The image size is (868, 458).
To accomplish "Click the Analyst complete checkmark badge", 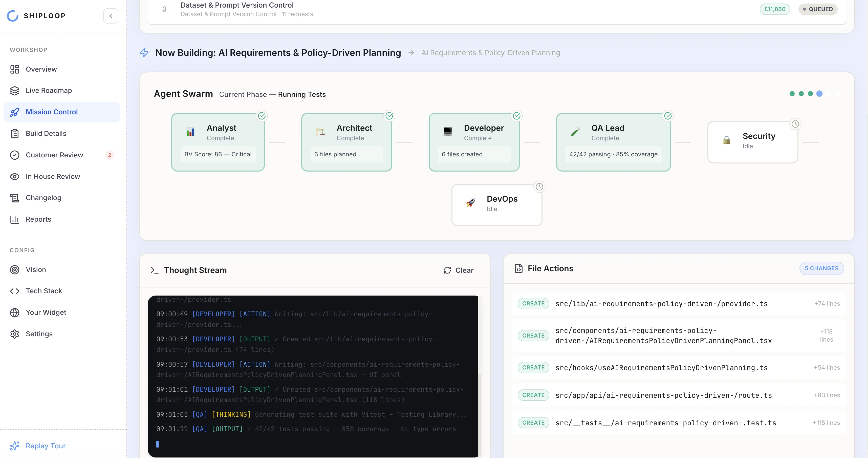I will point(262,116).
